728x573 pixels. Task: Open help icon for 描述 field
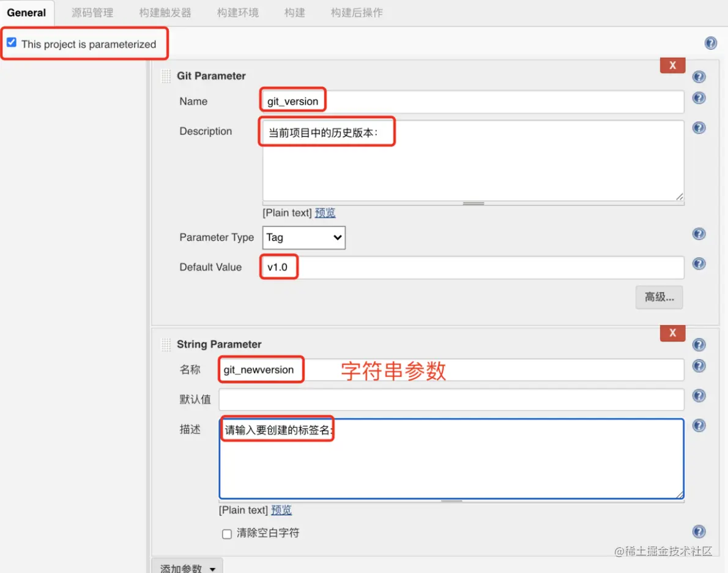tap(699, 425)
